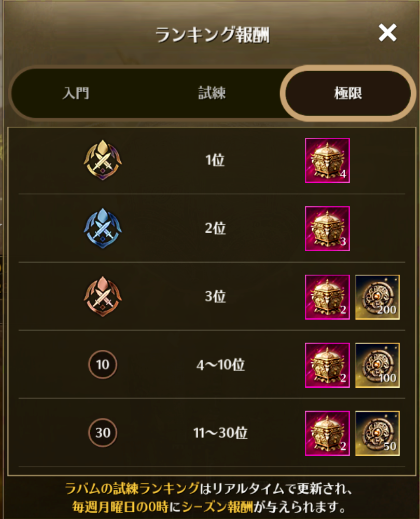This screenshot has width=420, height=519.
Task: Click the gold crossed-swords rank 1 emblem
Action: 103,160
